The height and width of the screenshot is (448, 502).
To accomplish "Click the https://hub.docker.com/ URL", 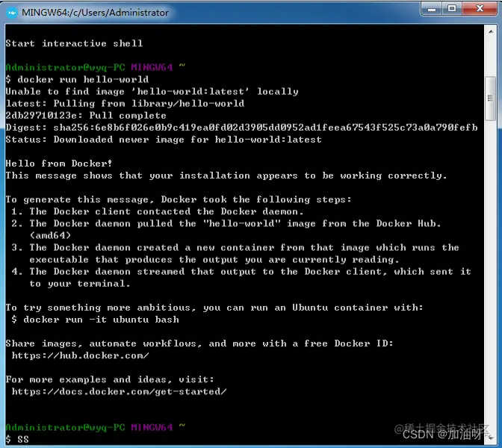I will pyautogui.click(x=80, y=355).
